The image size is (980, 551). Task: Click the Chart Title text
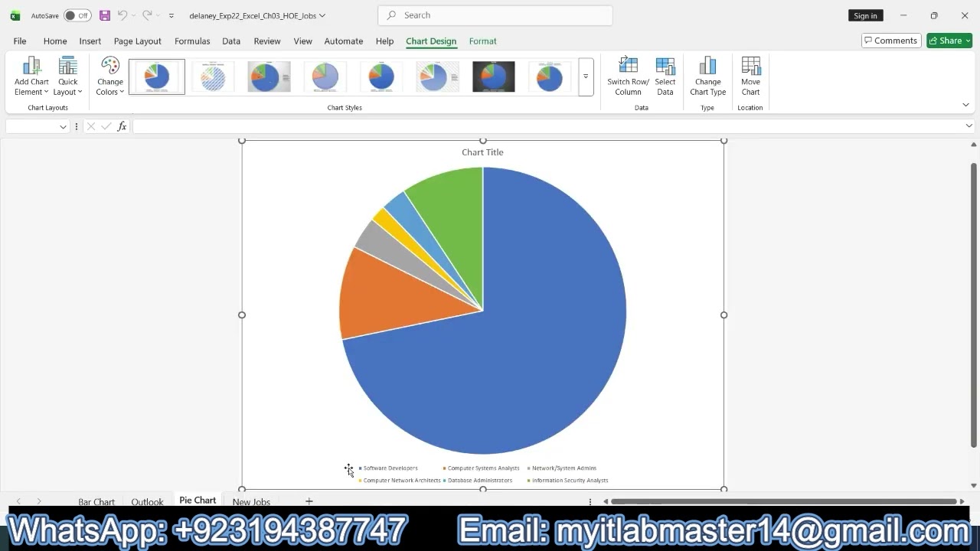(482, 152)
